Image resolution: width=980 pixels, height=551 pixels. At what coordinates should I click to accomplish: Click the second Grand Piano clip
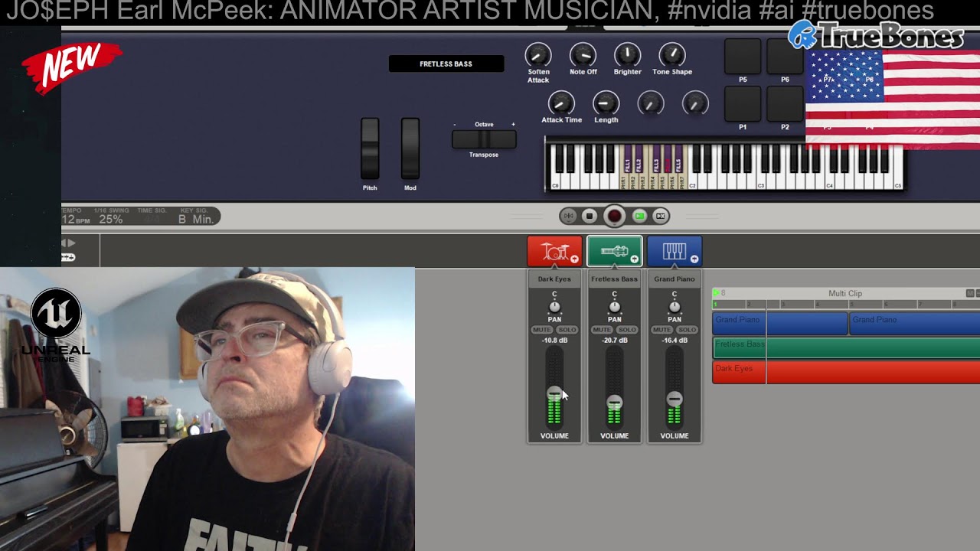coord(914,323)
